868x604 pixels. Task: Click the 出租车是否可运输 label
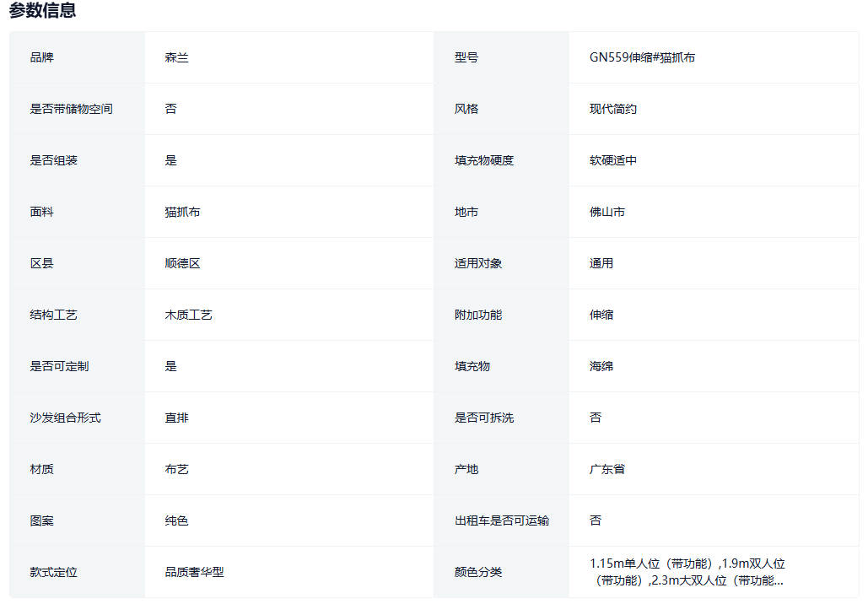(501, 520)
